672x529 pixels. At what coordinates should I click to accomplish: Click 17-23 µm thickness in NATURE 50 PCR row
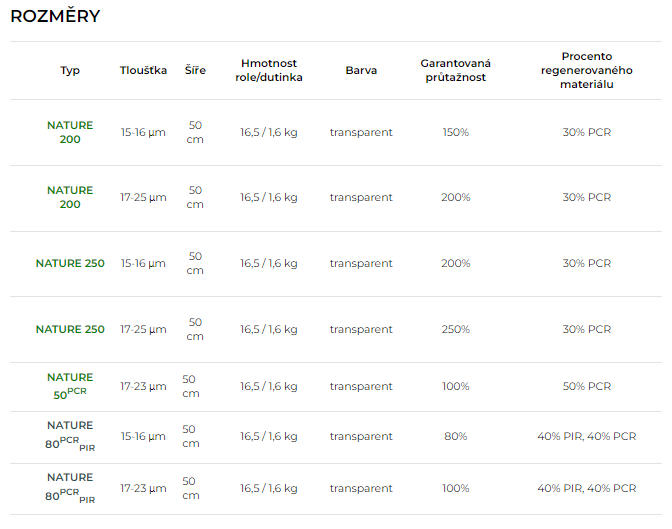[143, 387]
